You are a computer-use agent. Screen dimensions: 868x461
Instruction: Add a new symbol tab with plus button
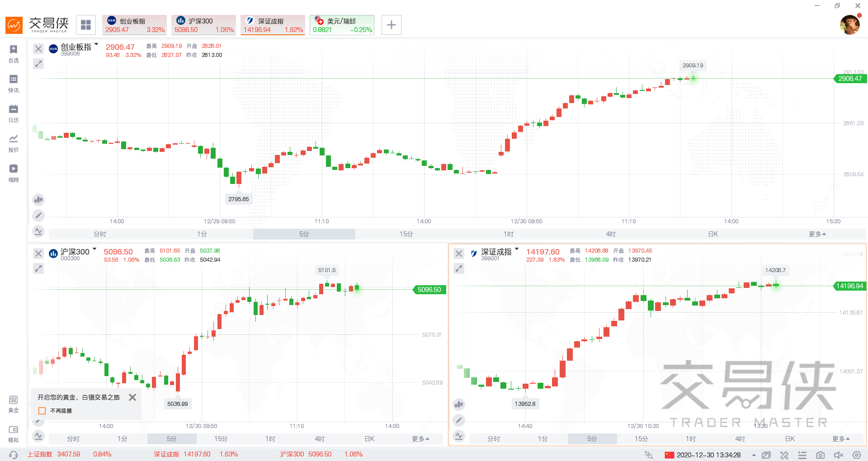pos(392,25)
